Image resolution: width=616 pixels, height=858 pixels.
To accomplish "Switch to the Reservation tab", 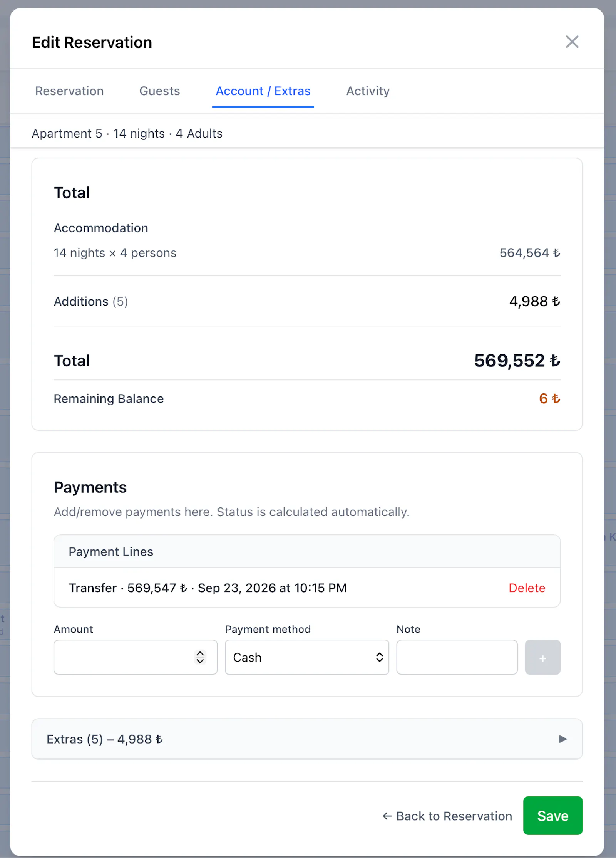I will point(69,91).
